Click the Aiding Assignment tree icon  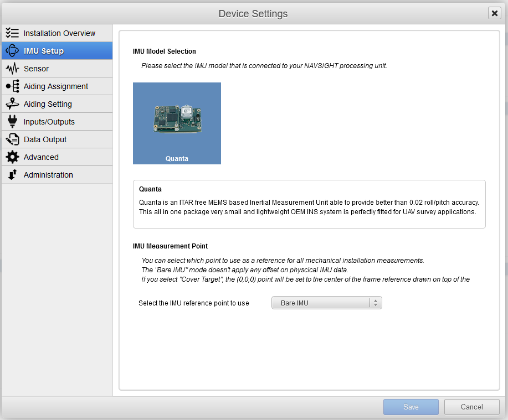[12, 86]
